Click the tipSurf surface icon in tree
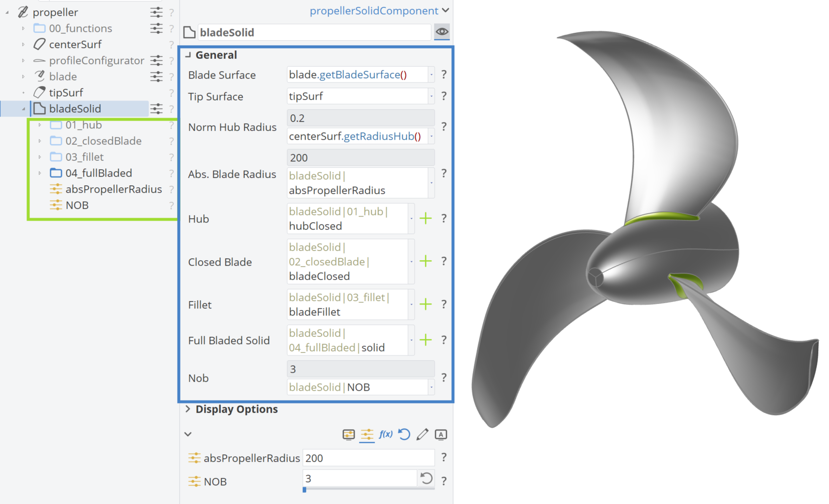The width and height of the screenshot is (829, 504). (x=39, y=92)
